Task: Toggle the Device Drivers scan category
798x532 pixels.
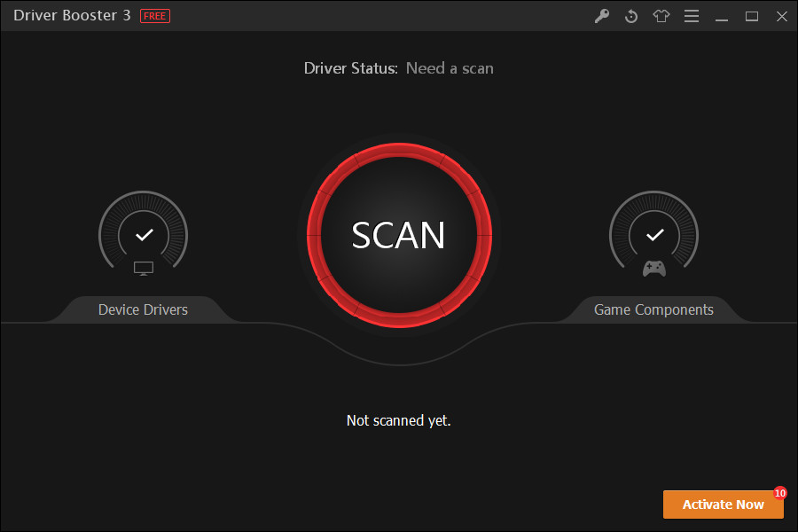Action: 143,309
